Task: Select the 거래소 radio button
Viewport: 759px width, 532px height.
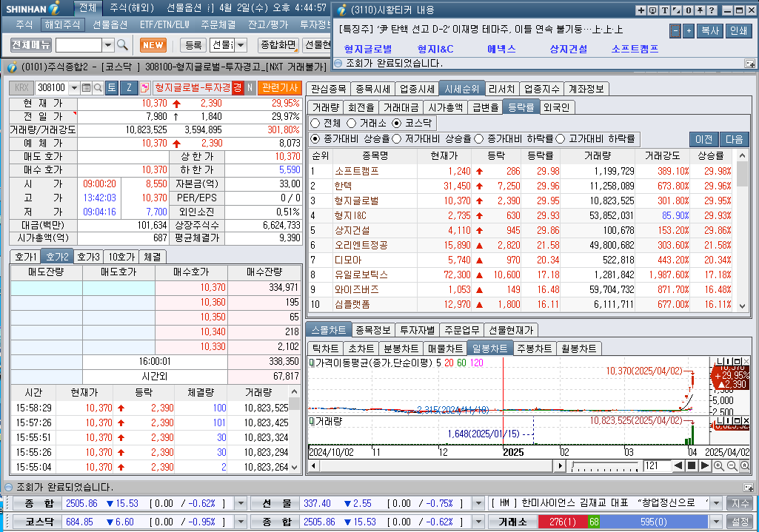Action: pos(352,124)
